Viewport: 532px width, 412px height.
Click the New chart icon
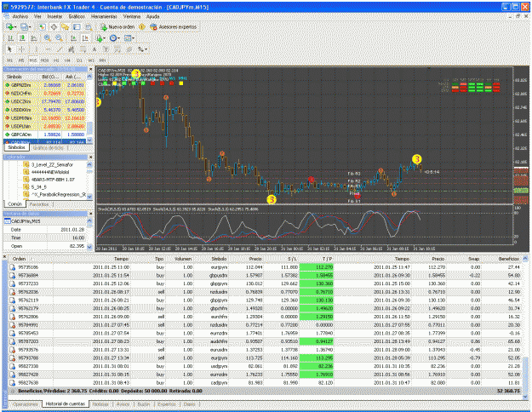pyautogui.click(x=9, y=26)
